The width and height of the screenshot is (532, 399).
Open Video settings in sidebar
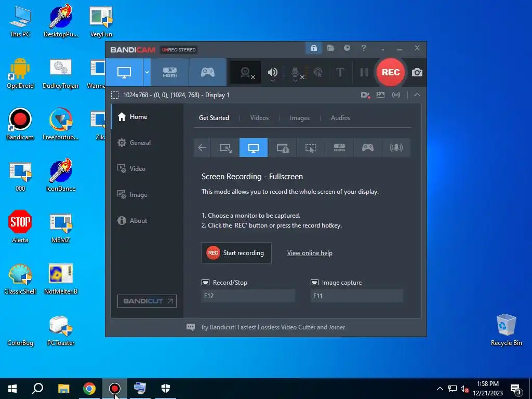[147, 169]
